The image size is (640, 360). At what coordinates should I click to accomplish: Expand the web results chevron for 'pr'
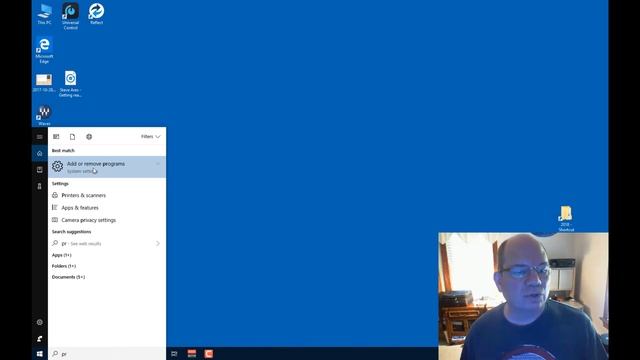click(158, 244)
